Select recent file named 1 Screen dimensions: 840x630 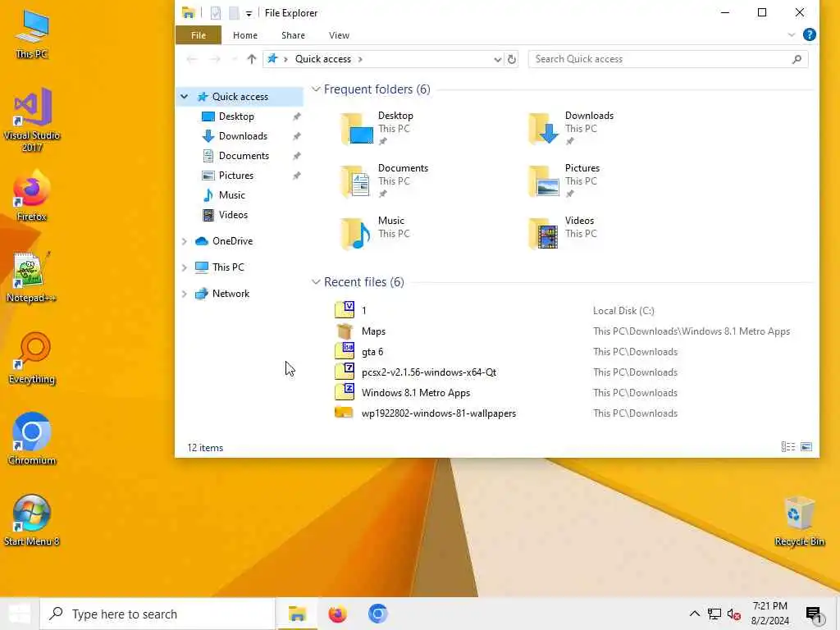[363, 311]
